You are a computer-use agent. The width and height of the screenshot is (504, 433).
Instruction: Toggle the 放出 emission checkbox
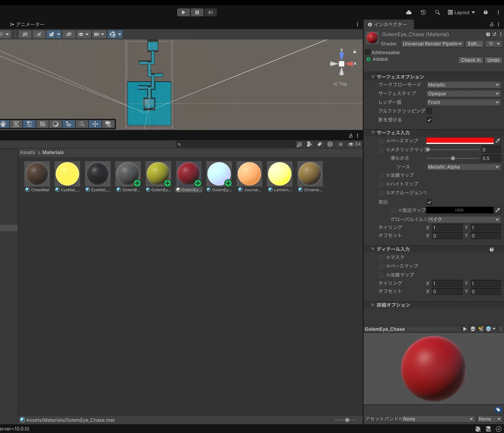[429, 202]
